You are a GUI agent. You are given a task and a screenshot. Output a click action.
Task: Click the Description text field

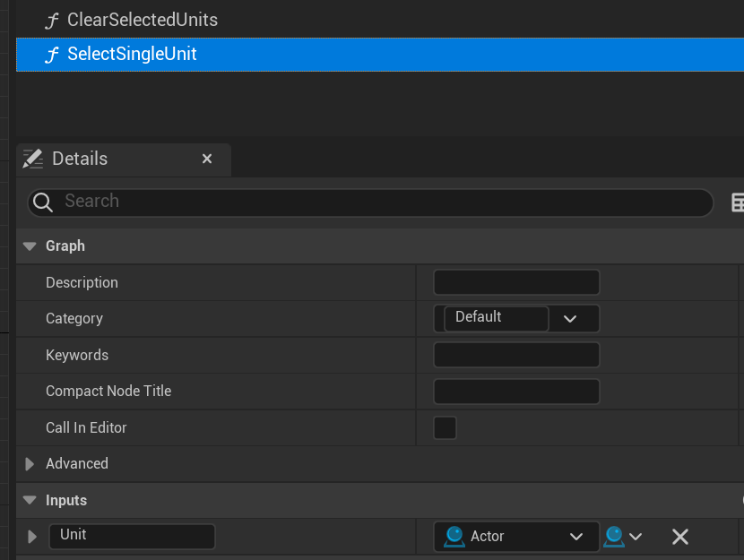(516, 282)
